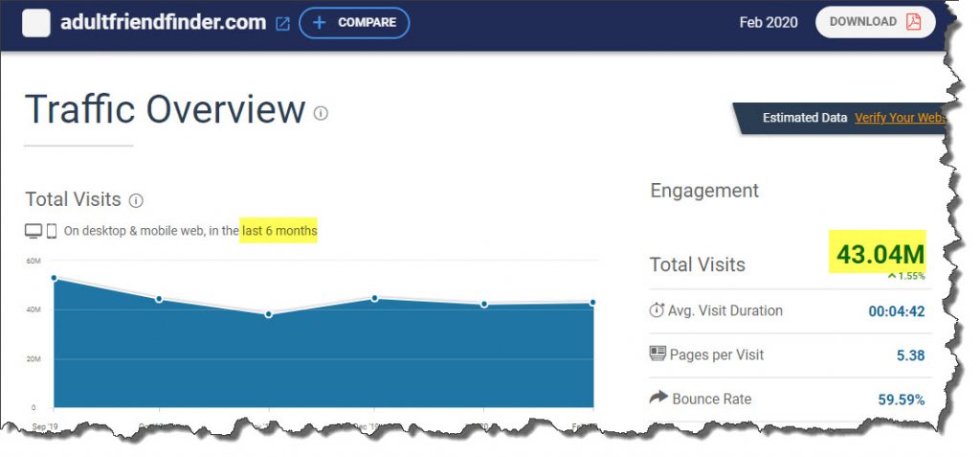This screenshot has width=980, height=457.
Task: Click the lowest chart data point in November
Action: tap(268, 314)
